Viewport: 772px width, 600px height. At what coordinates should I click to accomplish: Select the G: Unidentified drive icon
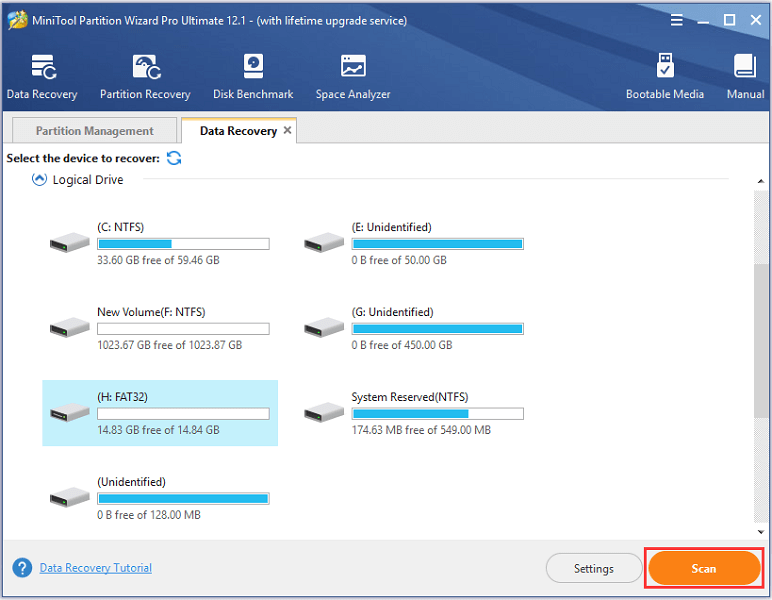324,327
